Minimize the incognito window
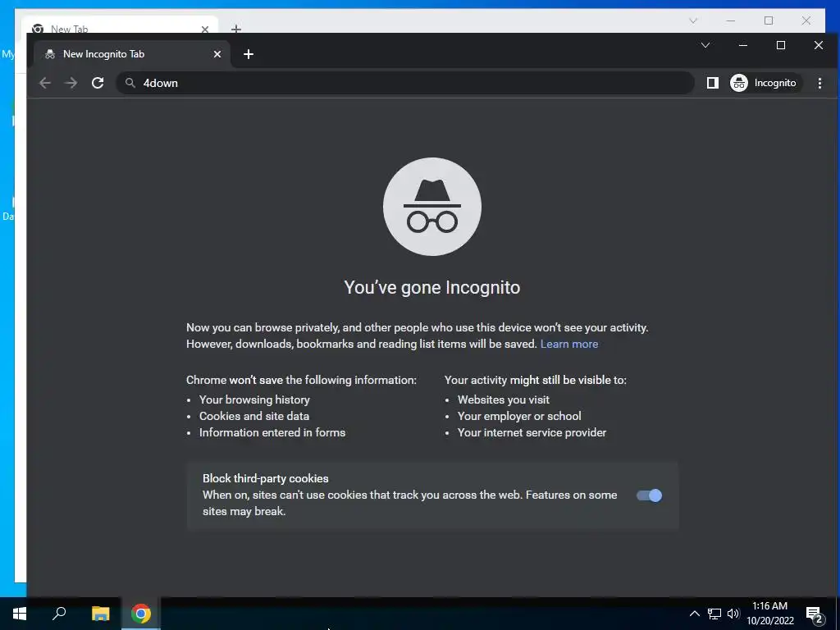Screen dimensions: 840x630 coord(743,46)
